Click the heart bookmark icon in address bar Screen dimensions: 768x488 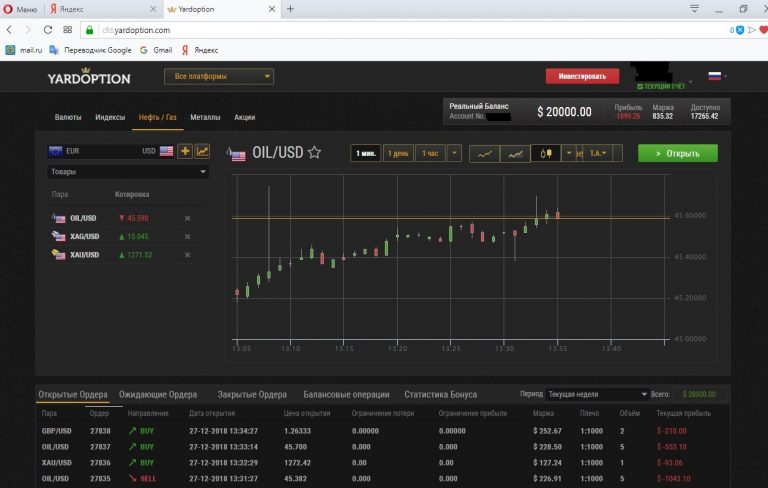point(763,30)
